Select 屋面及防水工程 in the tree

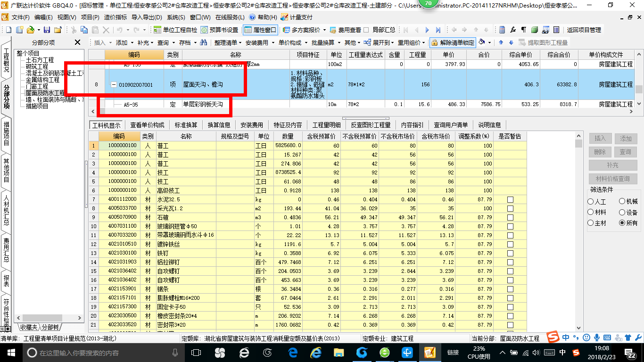click(x=45, y=93)
